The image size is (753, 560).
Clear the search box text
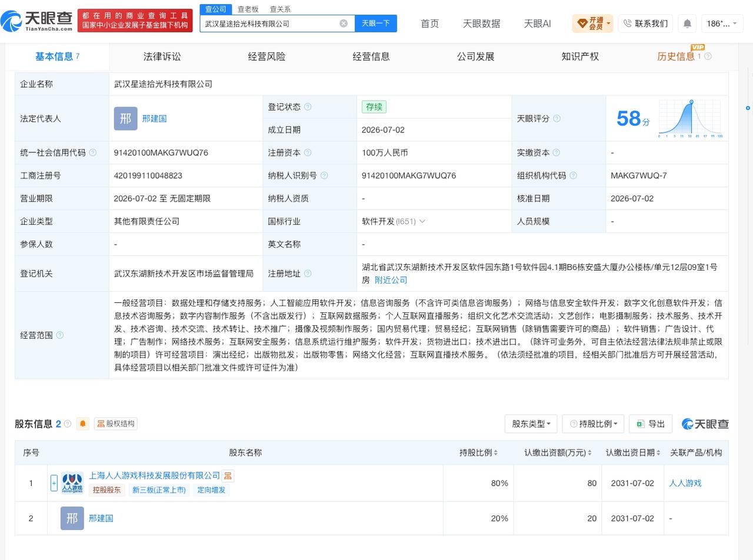pos(344,24)
